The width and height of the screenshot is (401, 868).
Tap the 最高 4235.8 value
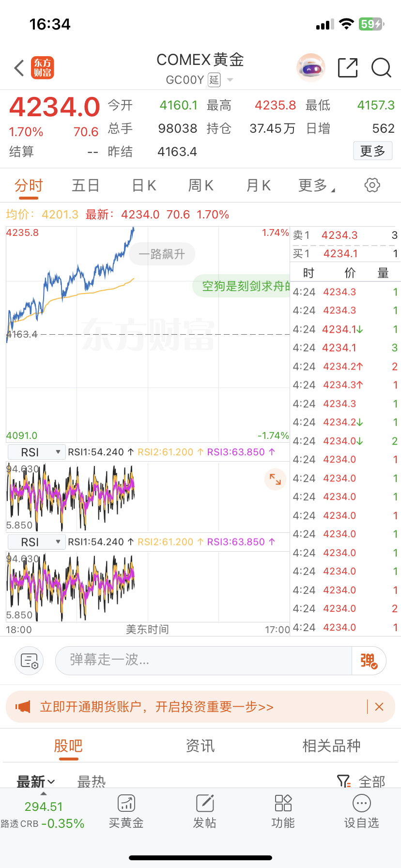coord(276,105)
